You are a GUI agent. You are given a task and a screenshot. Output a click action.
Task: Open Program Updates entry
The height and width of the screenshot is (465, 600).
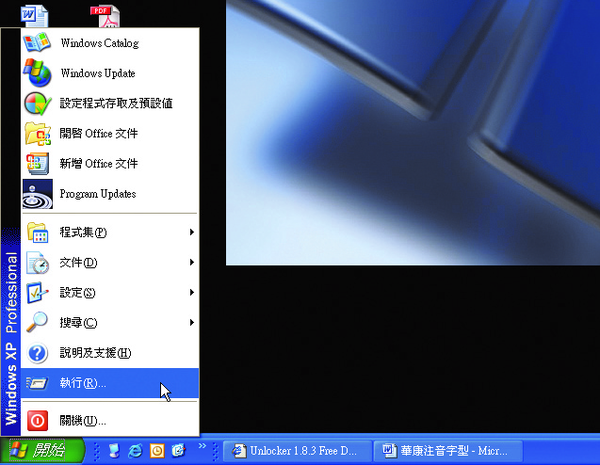coord(110,194)
